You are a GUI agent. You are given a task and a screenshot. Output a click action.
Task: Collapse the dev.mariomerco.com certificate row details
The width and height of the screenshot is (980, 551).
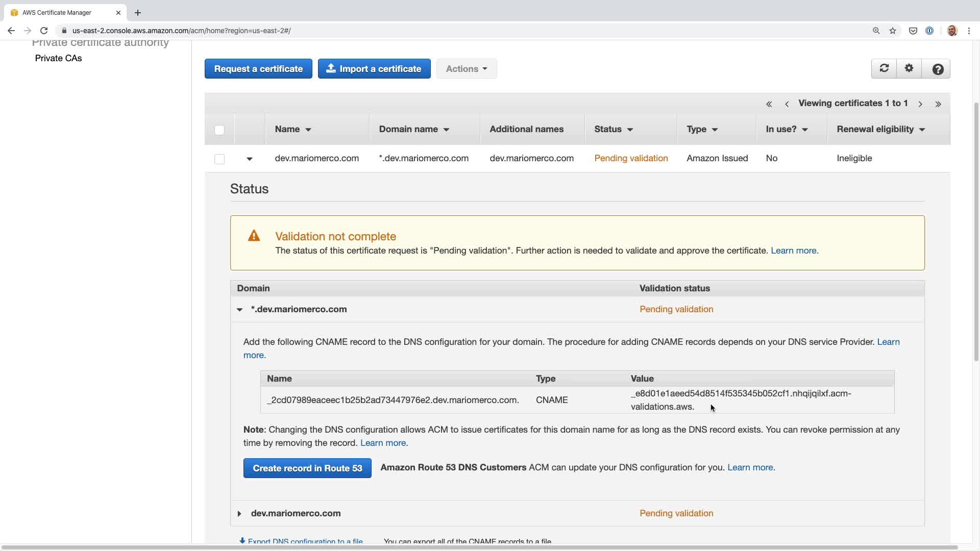click(250, 159)
